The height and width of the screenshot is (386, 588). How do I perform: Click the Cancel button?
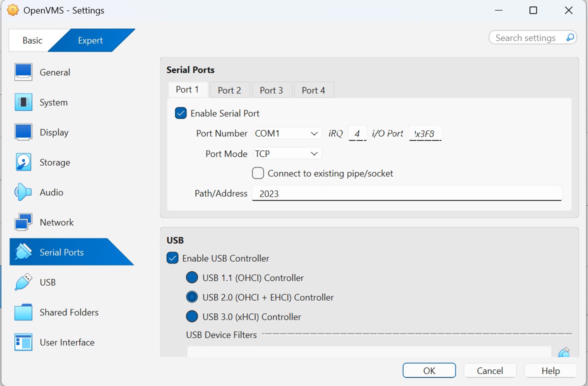click(490, 370)
